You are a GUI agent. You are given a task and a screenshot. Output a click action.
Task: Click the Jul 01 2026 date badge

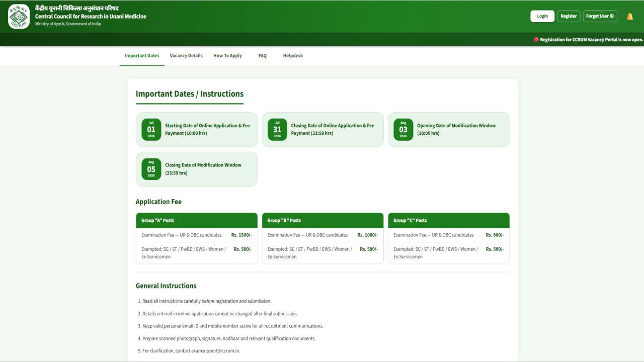pos(151,129)
